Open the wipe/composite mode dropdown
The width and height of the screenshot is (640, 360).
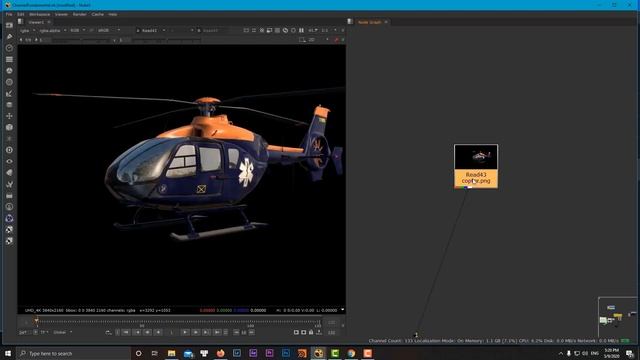[x=182, y=31]
